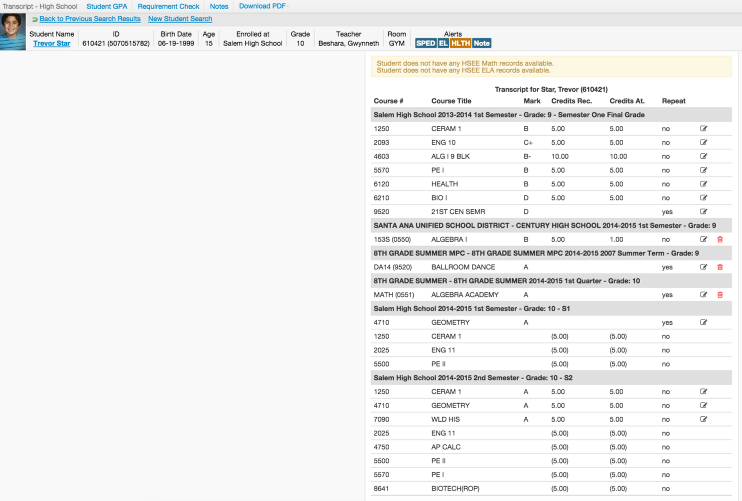Edit the 1st Semester GEOMETRY row
This screenshot has width=742, height=501.
point(703,322)
